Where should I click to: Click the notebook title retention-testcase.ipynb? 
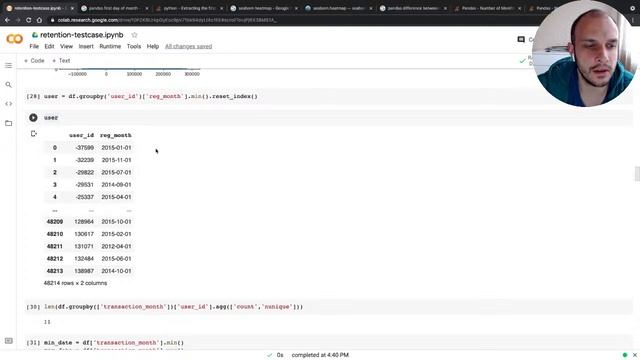coord(82,35)
